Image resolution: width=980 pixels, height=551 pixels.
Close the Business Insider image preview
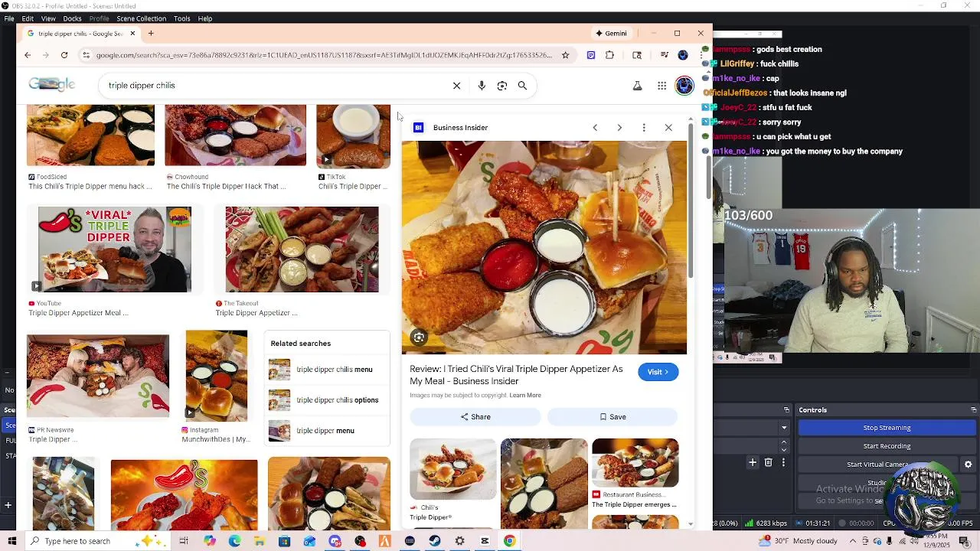pos(668,128)
